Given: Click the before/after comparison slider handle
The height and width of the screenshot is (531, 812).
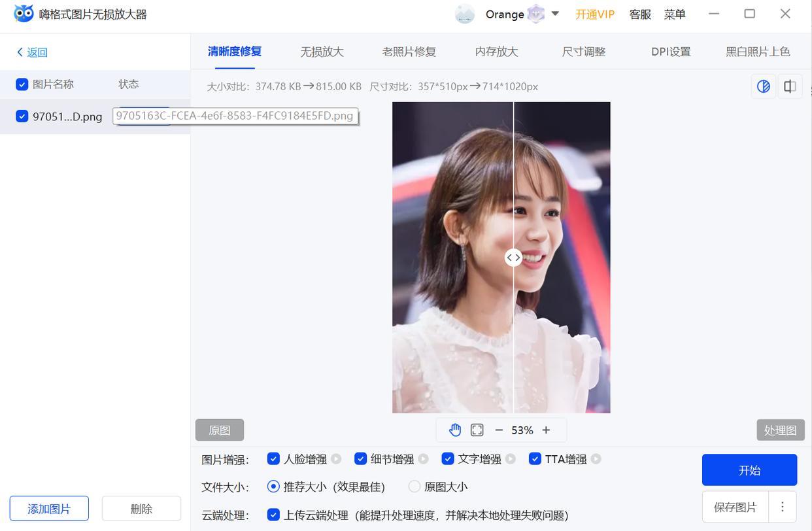Looking at the screenshot, I should point(513,258).
